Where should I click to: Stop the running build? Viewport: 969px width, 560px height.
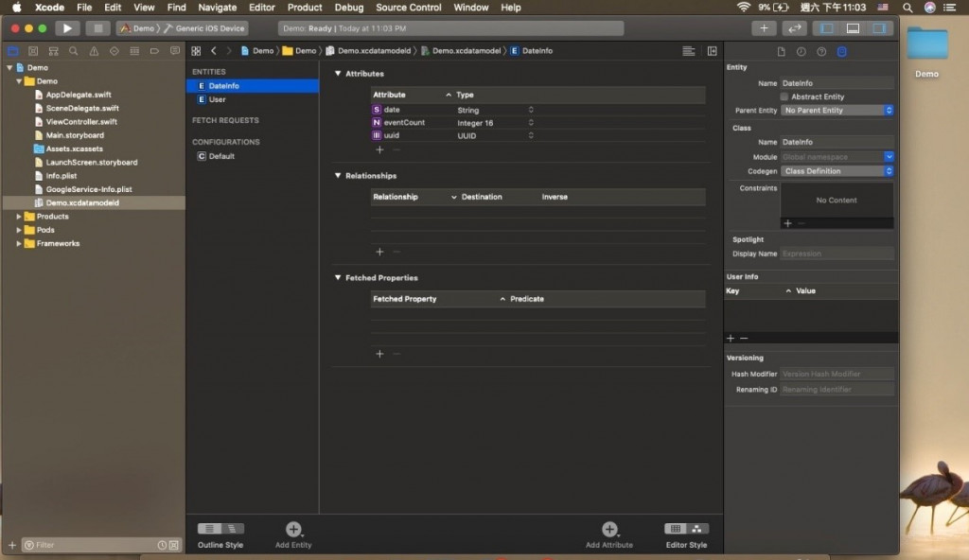click(x=97, y=28)
